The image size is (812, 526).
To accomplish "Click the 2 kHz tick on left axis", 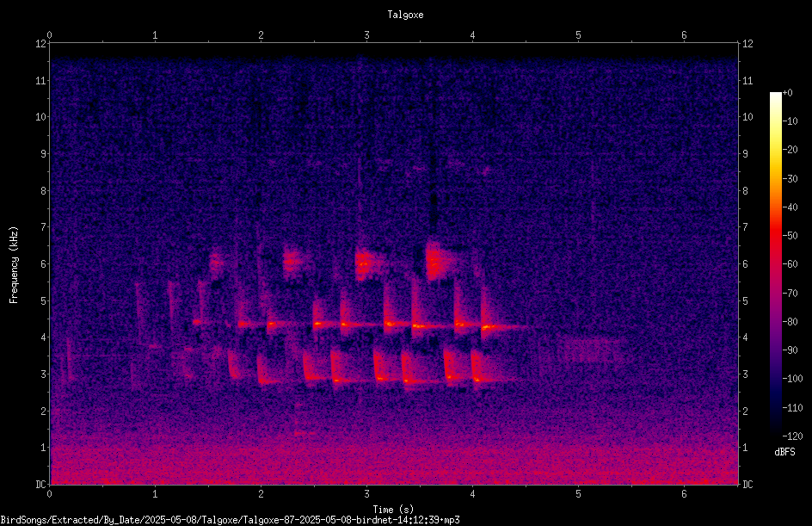I will (x=44, y=411).
